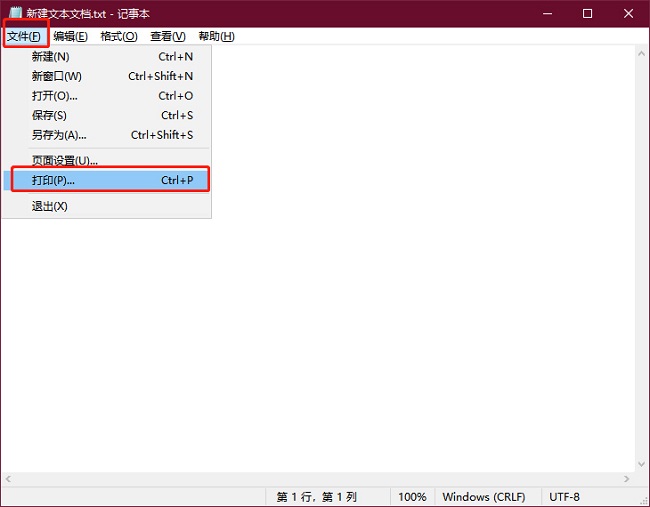Open the 查看(V) menu
650x507 pixels.
(168, 36)
